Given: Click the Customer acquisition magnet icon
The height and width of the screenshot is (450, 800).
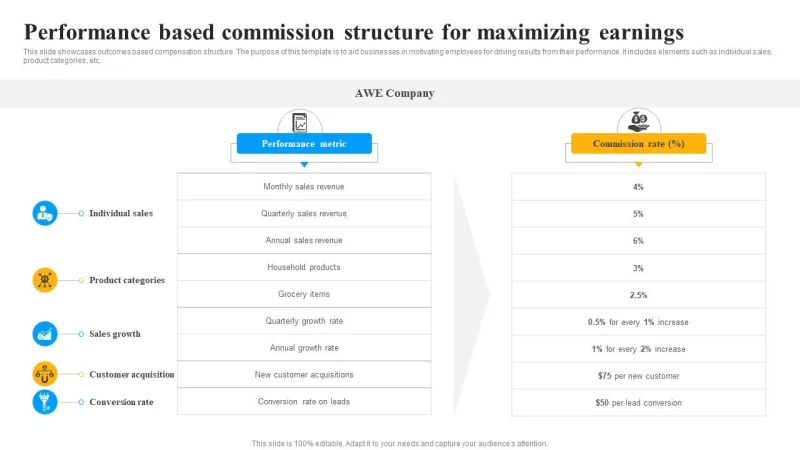Looking at the screenshot, I should (x=45, y=374).
